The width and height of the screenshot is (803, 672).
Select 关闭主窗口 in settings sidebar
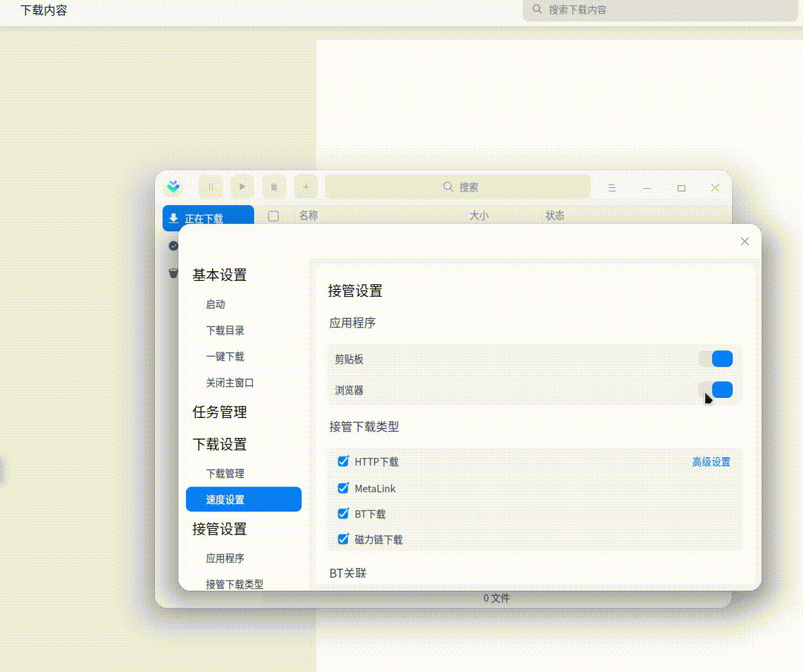coord(229,383)
